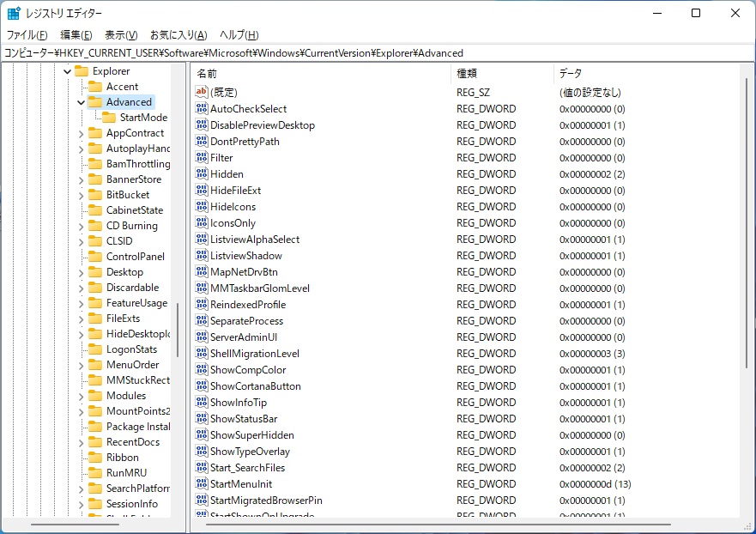
Task: Click the Start_SearchFiles value icon
Action: click(202, 467)
